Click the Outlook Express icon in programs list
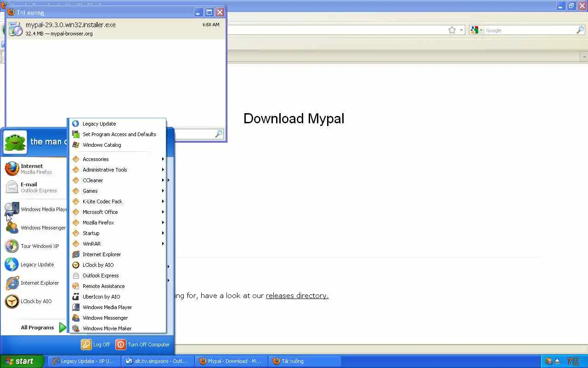Screen dimensions: 588x368 76,276
